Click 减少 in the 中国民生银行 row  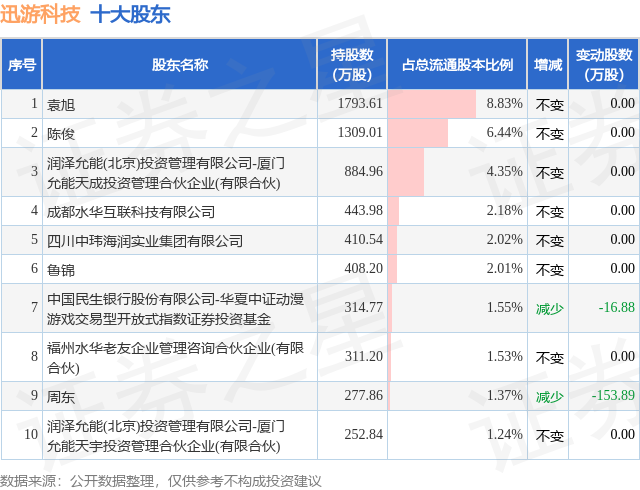point(550,309)
